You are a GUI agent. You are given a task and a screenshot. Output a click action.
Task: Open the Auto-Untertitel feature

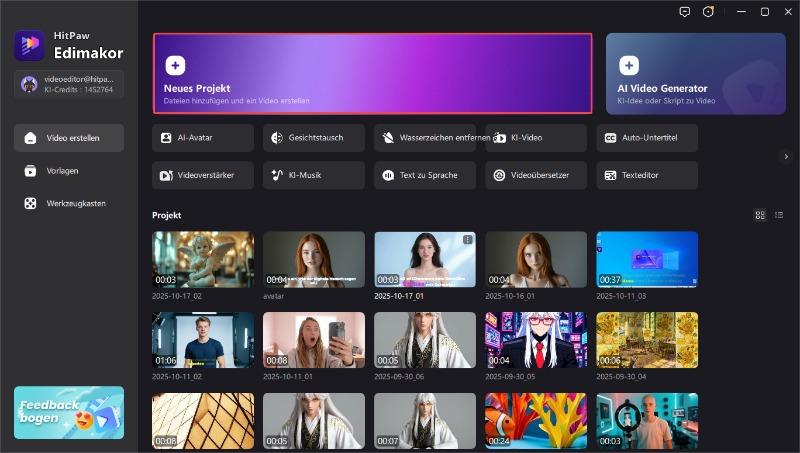point(647,137)
